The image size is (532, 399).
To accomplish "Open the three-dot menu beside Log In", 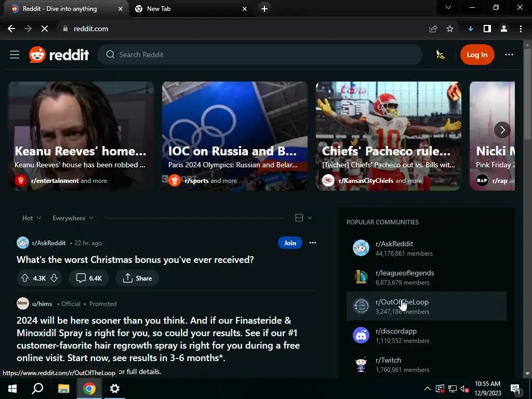I will pos(509,55).
